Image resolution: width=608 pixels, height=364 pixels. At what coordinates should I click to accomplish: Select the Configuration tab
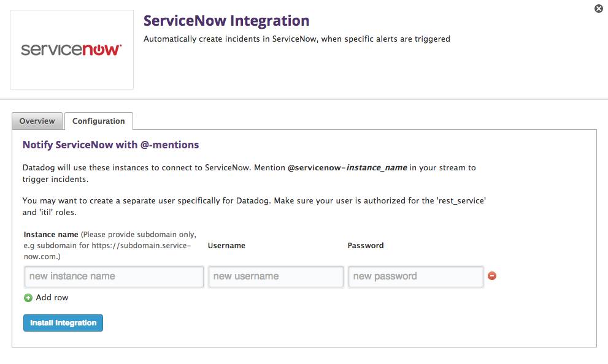tap(98, 121)
